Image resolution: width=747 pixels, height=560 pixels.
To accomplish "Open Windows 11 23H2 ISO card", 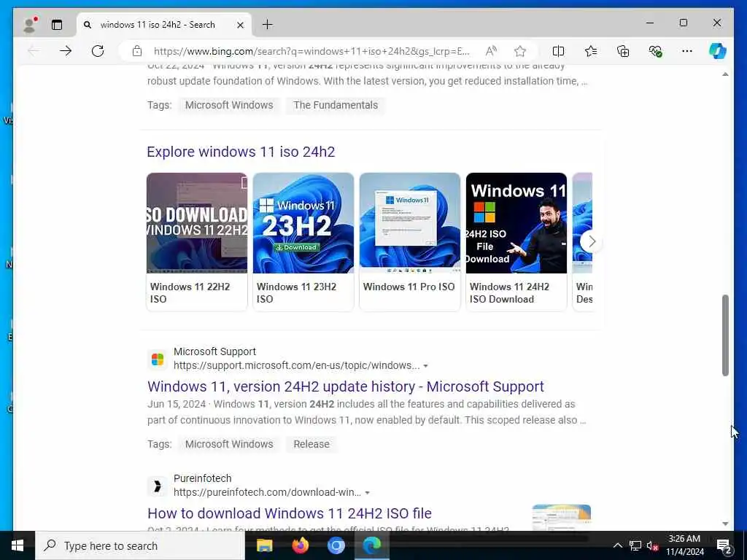I will click(x=303, y=242).
